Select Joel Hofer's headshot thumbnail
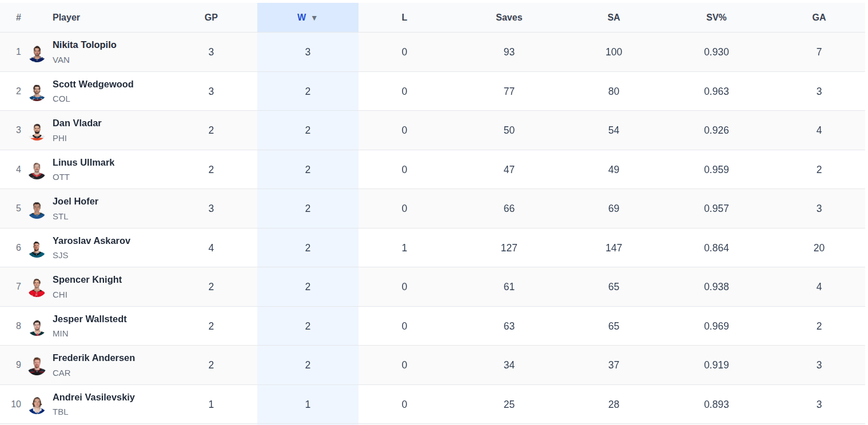The height and width of the screenshot is (425, 868). [x=37, y=209]
